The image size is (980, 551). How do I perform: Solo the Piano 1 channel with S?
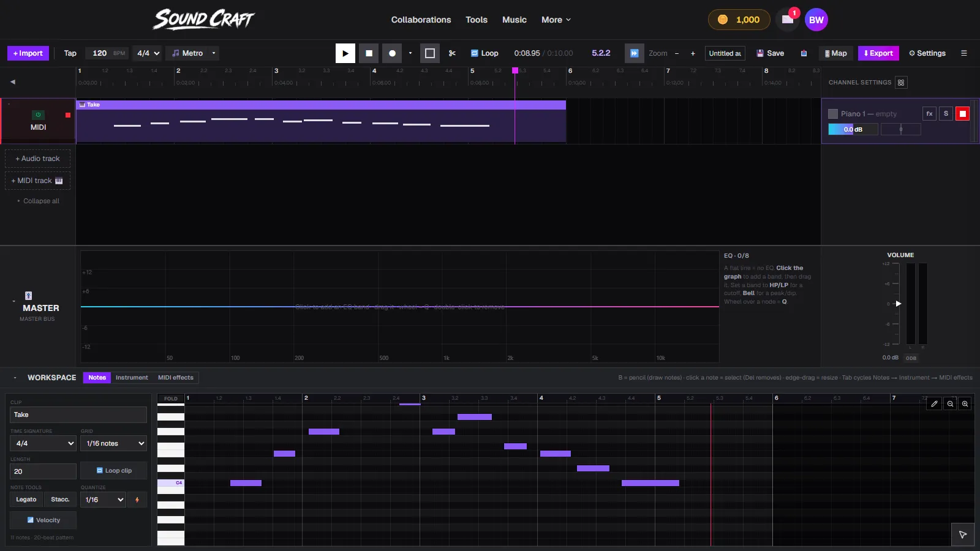pyautogui.click(x=946, y=114)
